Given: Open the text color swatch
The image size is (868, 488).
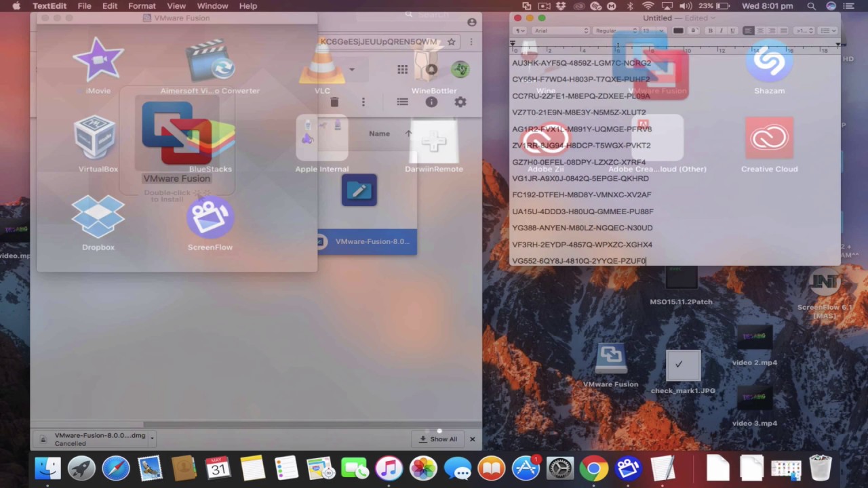Looking at the screenshot, I should click(x=678, y=30).
